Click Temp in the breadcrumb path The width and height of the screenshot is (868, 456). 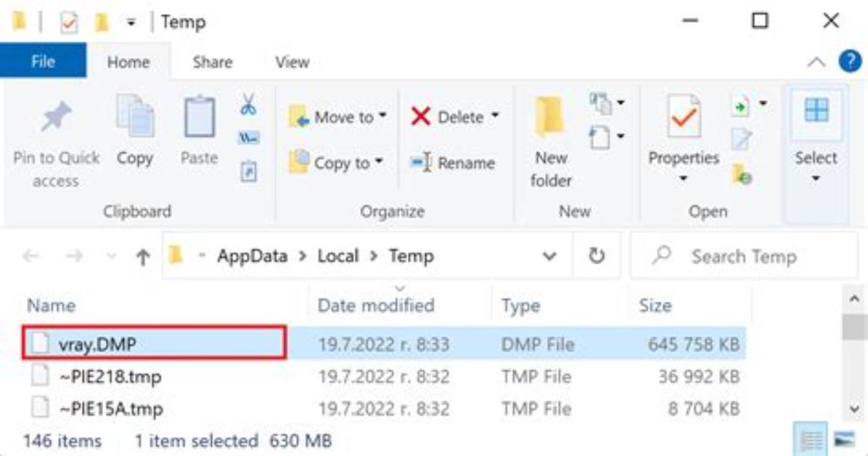412,256
